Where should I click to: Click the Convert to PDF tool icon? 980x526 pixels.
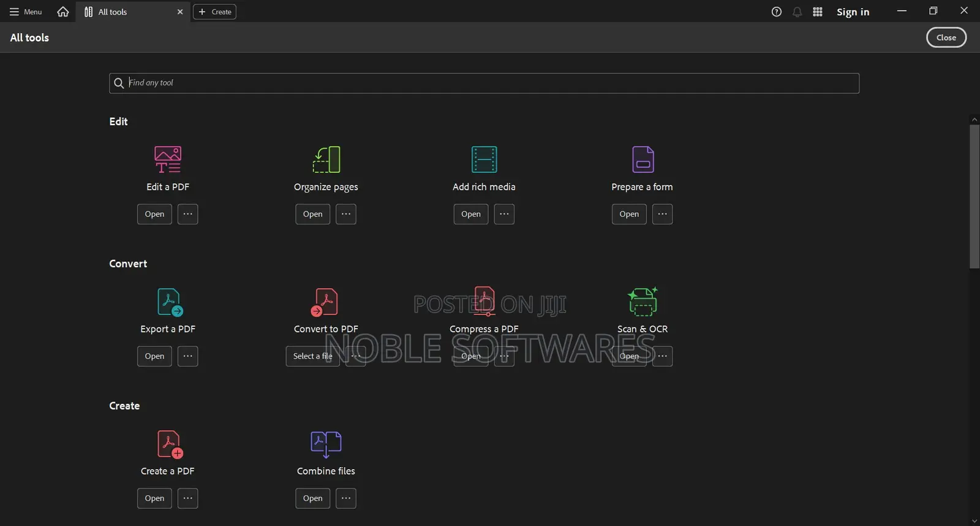coord(325,302)
